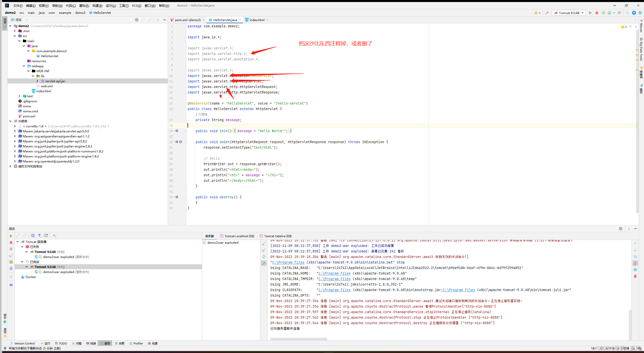The image size is (644, 353).
Task: Toggle the 服务 tool window button
Action: point(105,343)
